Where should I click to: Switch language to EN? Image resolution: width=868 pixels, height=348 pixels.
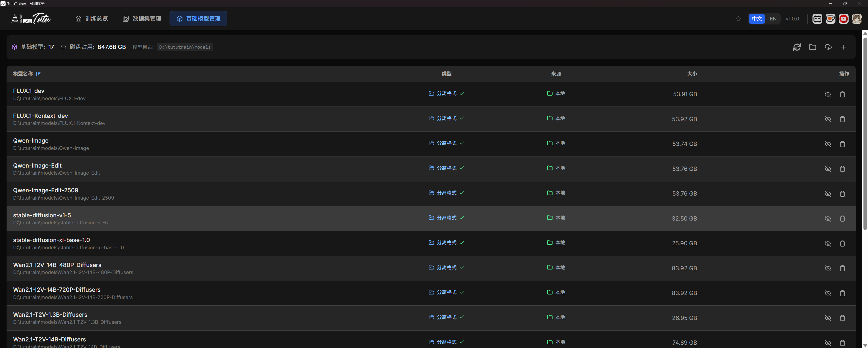[x=773, y=19]
